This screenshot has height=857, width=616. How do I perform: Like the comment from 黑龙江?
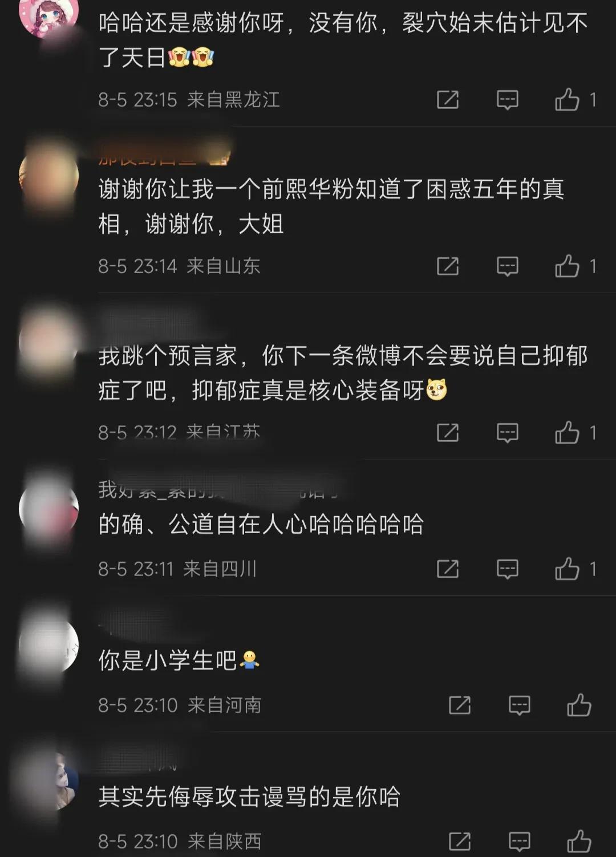click(567, 100)
